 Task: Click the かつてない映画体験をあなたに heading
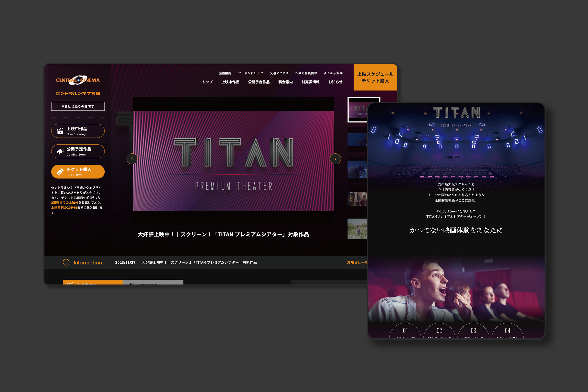(456, 230)
